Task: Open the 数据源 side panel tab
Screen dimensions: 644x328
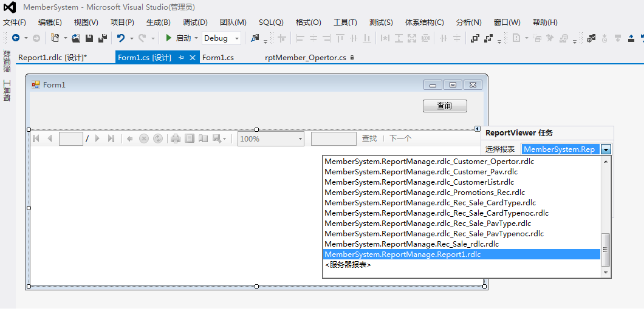Action: tap(7, 61)
